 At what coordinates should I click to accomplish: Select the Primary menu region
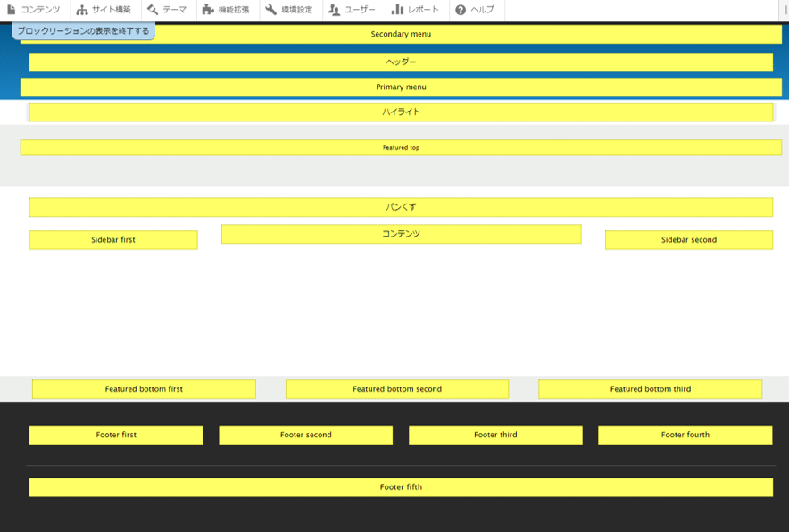click(401, 87)
